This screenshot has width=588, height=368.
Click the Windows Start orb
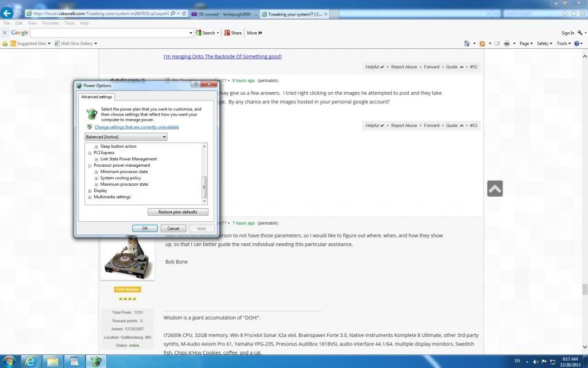[x=9, y=361]
